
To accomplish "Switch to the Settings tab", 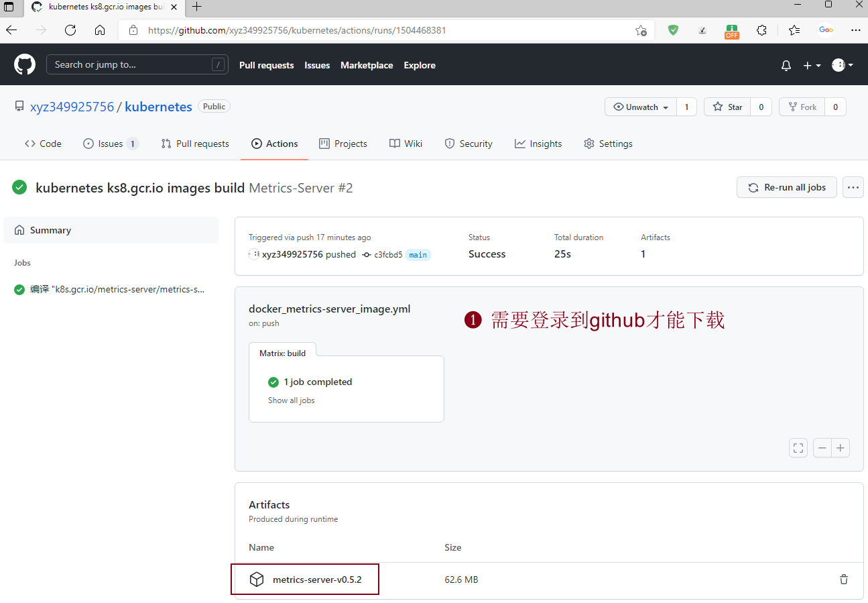I will [x=608, y=144].
